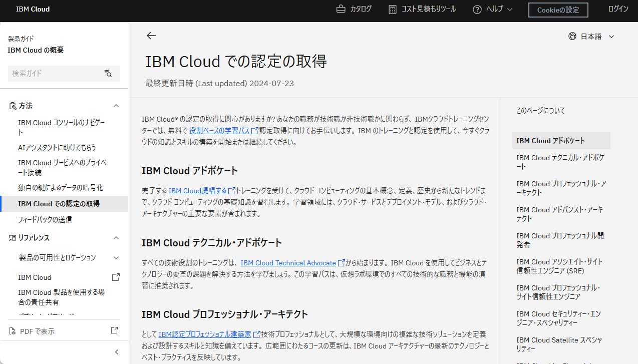Image resolution: width=638 pixels, height=364 pixels.
Task: Click external link icon after IBM認定プロフェッショナル建築家
Action: pyautogui.click(x=257, y=334)
